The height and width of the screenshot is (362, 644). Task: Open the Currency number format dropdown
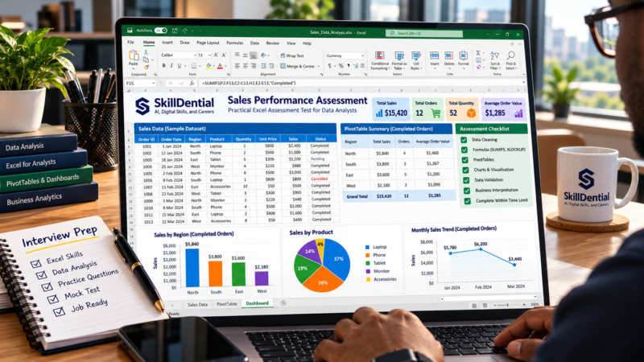[x=362, y=56]
